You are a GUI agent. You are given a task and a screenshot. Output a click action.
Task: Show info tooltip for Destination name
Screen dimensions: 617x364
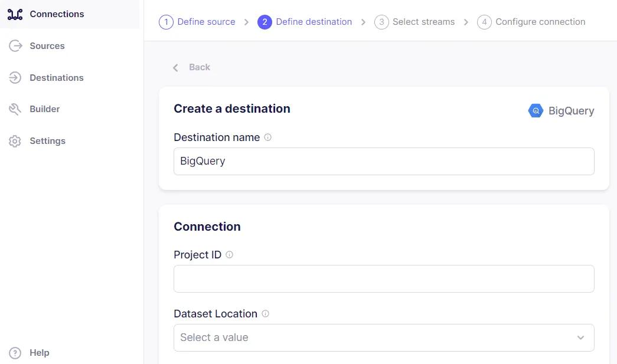click(x=267, y=137)
